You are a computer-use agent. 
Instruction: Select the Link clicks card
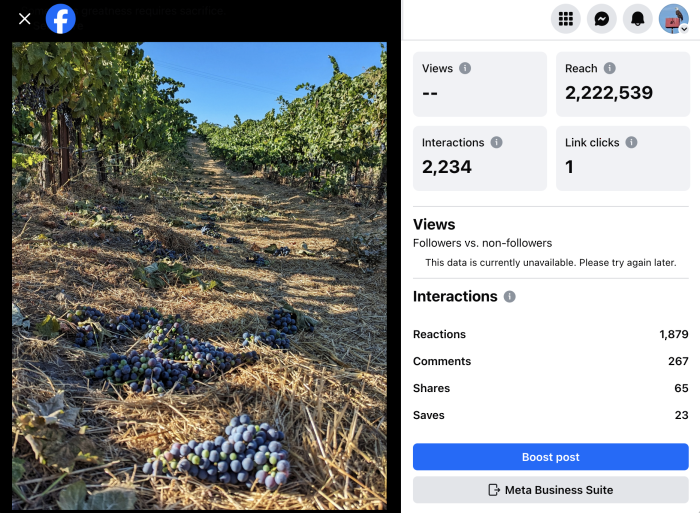(x=622, y=158)
